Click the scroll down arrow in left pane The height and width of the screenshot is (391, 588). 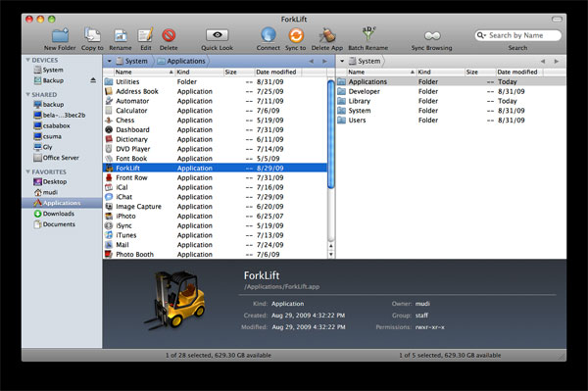(331, 254)
